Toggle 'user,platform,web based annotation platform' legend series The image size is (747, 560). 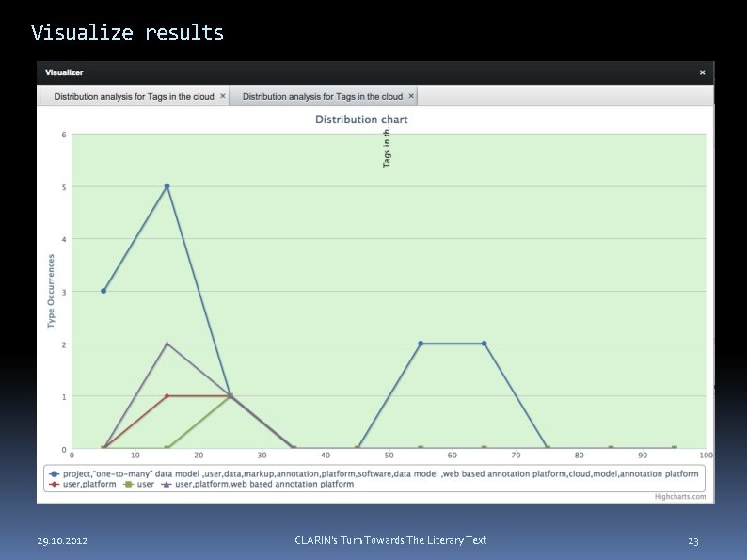click(258, 484)
